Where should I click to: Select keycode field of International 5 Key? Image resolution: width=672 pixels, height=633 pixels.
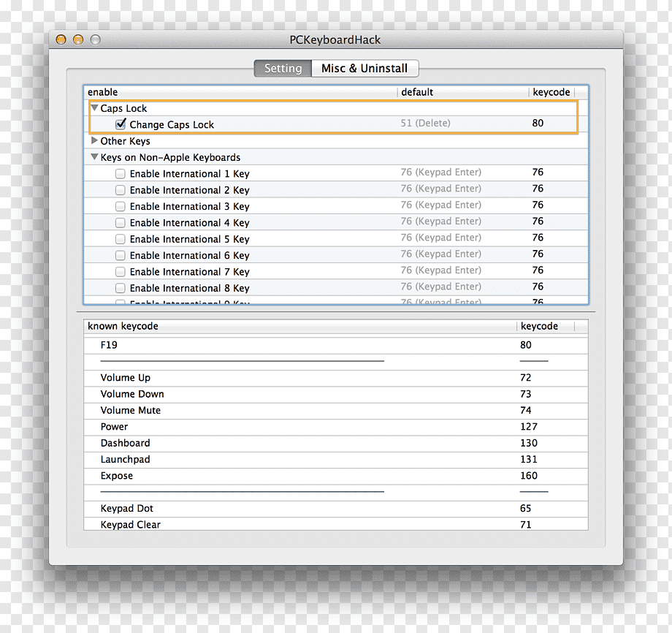(538, 237)
